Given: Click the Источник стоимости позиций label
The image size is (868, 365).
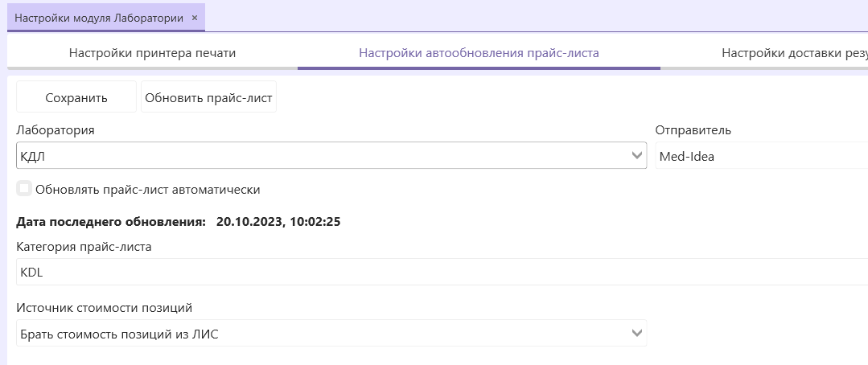Looking at the screenshot, I should coord(105,308).
